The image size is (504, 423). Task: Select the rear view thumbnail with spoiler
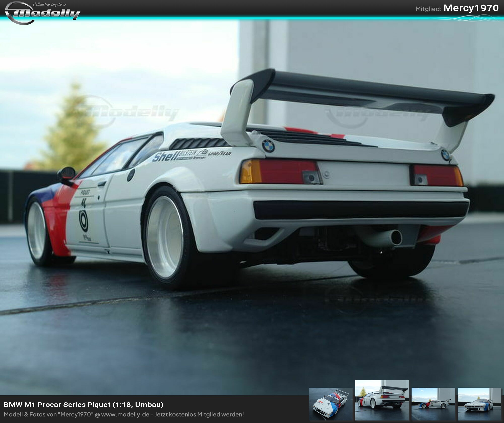[x=382, y=400]
